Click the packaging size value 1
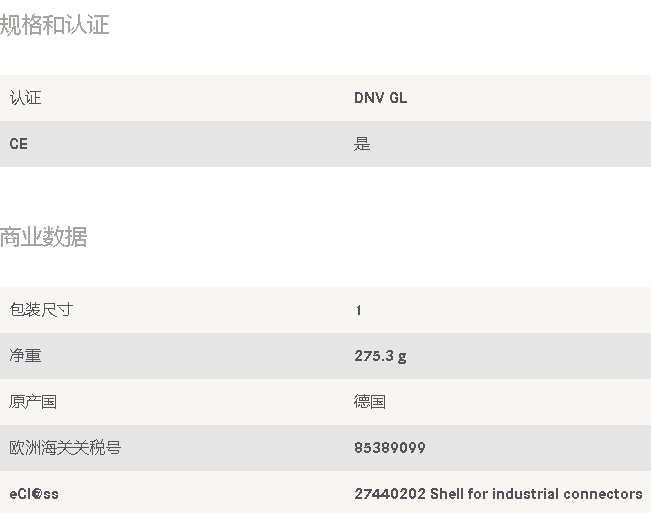 pos(358,310)
